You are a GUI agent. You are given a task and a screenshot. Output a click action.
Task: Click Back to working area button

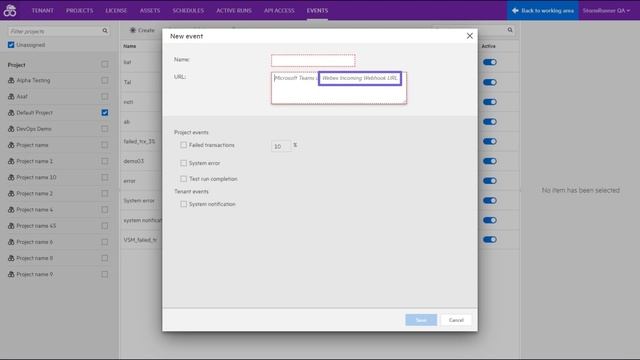(x=542, y=11)
